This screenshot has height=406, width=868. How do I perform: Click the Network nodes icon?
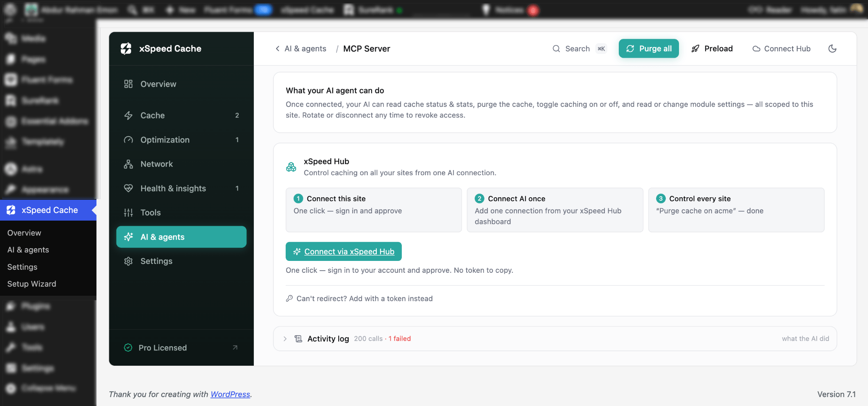tap(128, 164)
